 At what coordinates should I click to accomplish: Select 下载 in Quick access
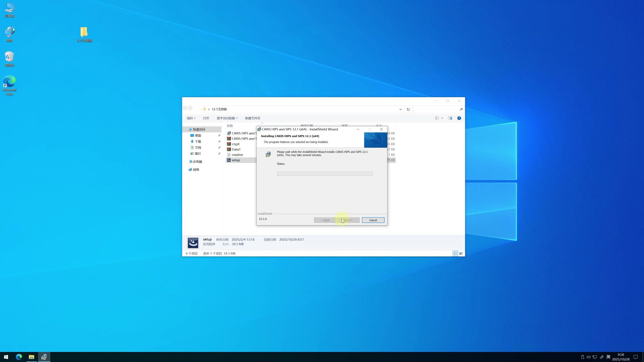(x=198, y=142)
